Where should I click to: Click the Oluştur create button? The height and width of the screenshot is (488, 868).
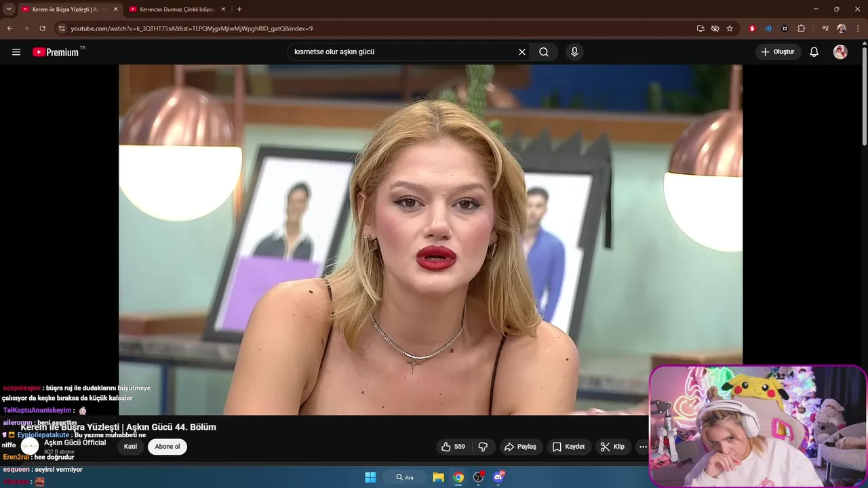coord(778,52)
